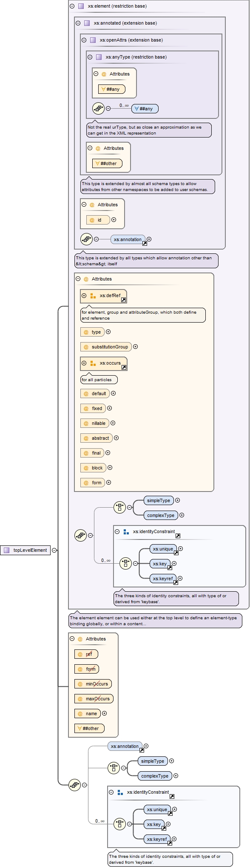250x868 pixels.
Task: Click the purple topLevelElement type icon
Action: (6, 551)
